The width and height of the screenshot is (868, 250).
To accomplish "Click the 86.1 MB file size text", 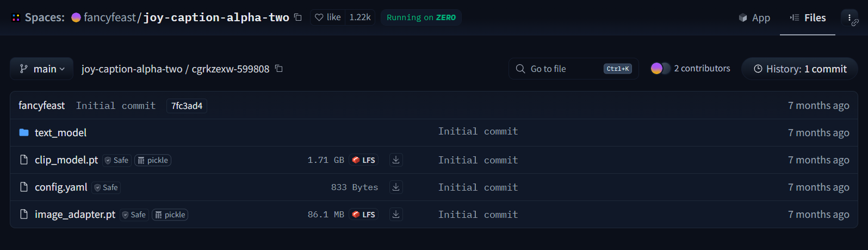I will tap(326, 215).
